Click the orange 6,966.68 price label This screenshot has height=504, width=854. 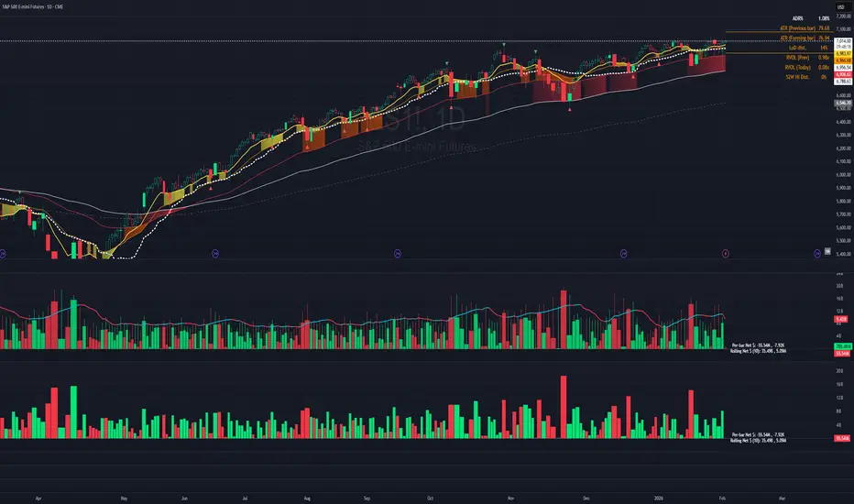(844, 60)
